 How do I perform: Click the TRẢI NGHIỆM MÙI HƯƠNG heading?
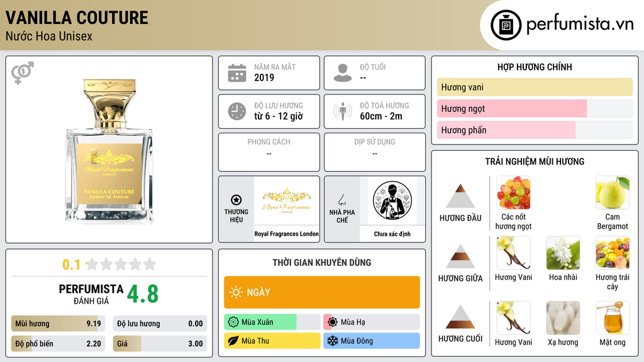point(535,162)
